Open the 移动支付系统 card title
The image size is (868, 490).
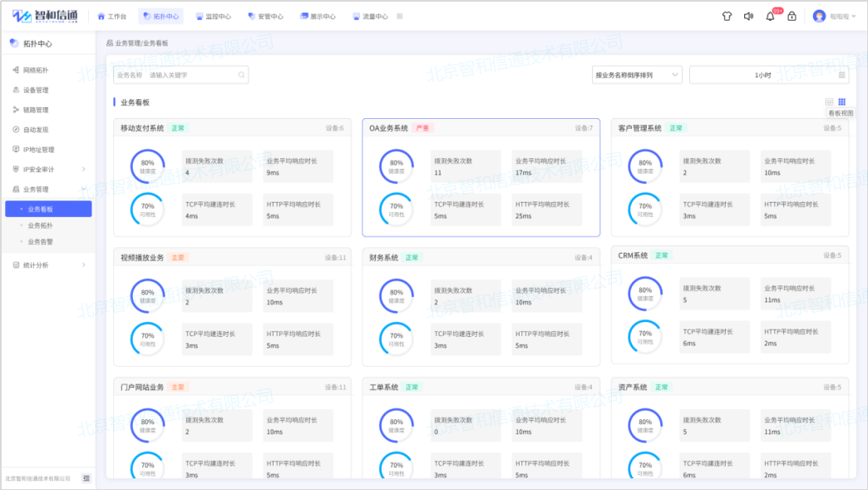pos(142,128)
